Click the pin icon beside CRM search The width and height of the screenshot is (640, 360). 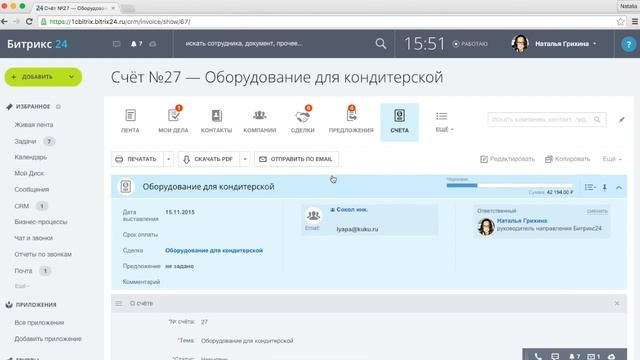(x=621, y=120)
